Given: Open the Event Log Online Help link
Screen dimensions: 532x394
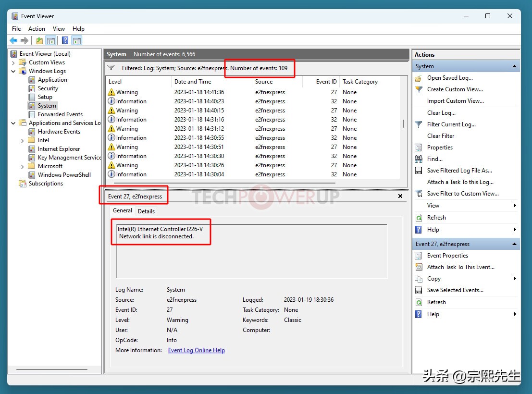Looking at the screenshot, I should pyautogui.click(x=196, y=350).
